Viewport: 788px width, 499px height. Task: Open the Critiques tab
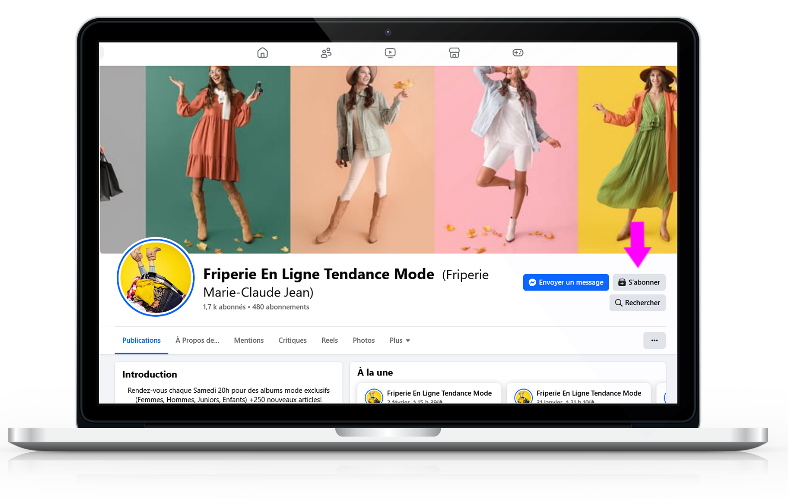pos(293,340)
